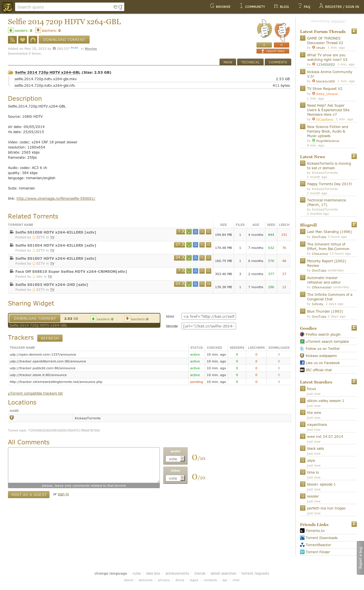Collapse the Latest Searches section
Screen dimensions: 364x590
(x=354, y=381)
